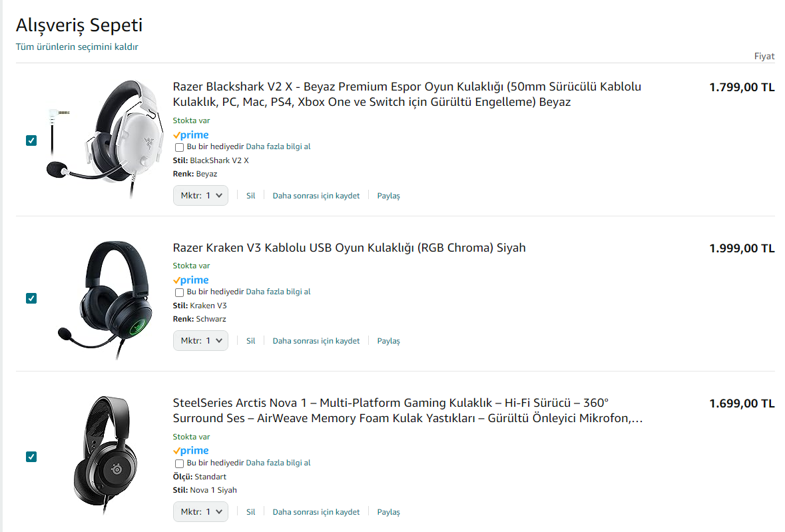Deselect the Razer Blackshark V2 X item

point(31,140)
